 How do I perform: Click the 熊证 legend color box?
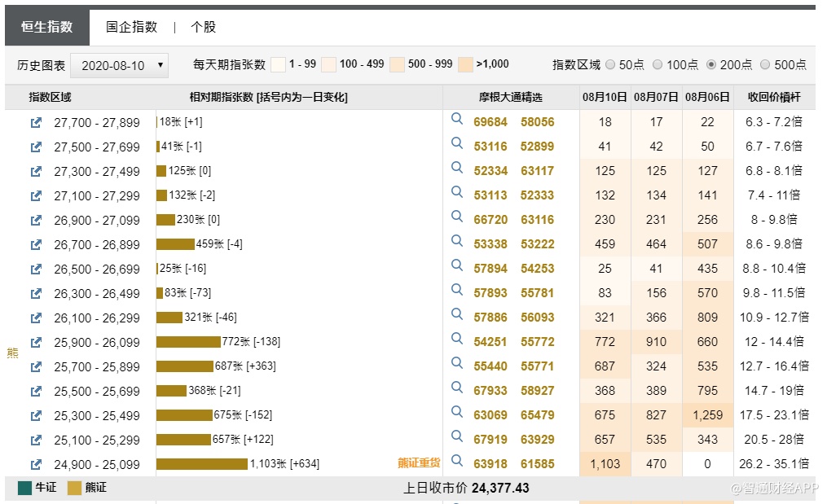tap(74, 488)
